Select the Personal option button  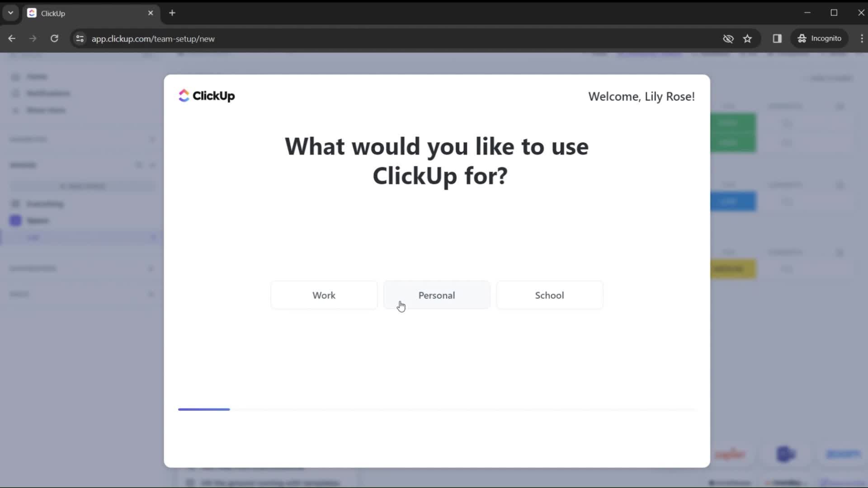(436, 294)
